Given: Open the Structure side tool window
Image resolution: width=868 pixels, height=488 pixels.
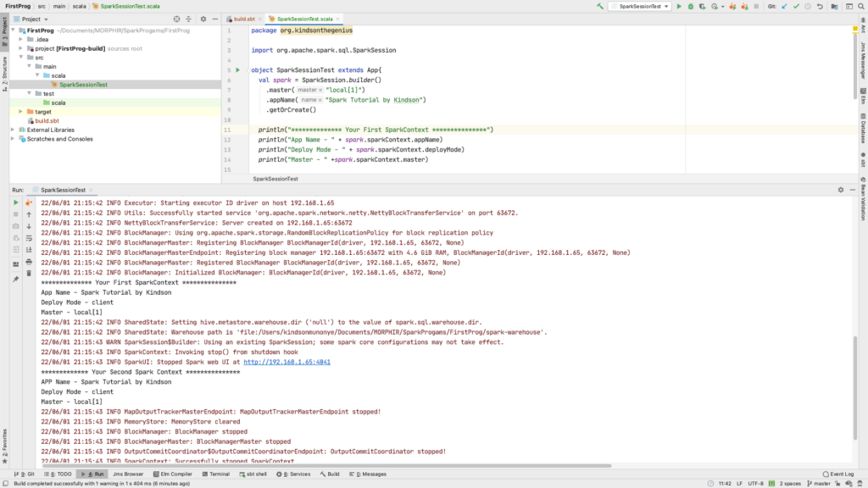Looking at the screenshot, I should click(x=4, y=74).
